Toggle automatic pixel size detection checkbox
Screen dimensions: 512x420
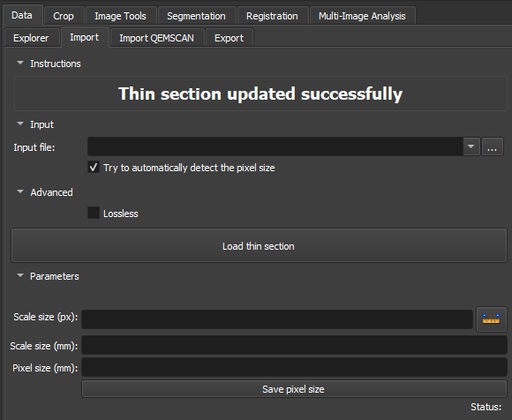click(94, 168)
